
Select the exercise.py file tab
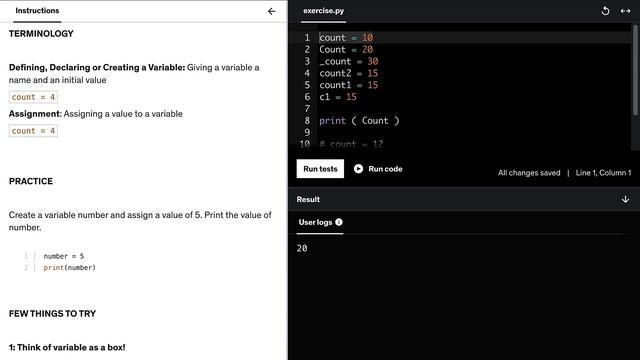(324, 11)
